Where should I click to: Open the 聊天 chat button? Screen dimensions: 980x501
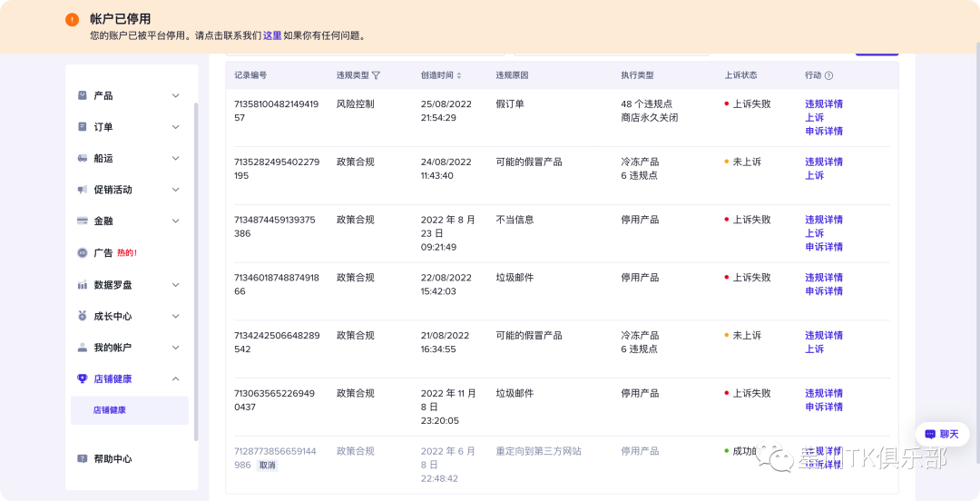point(943,434)
